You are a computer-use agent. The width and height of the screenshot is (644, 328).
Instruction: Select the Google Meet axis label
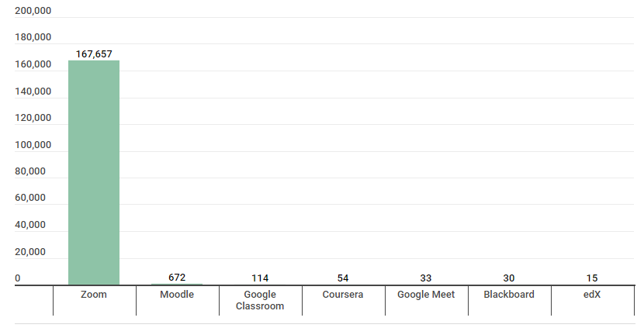click(426, 295)
